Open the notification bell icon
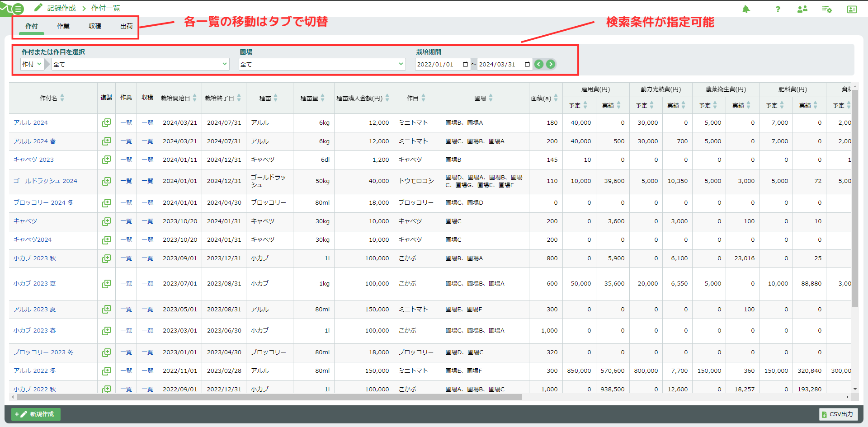Viewport: 868px width, 427px height. click(746, 9)
